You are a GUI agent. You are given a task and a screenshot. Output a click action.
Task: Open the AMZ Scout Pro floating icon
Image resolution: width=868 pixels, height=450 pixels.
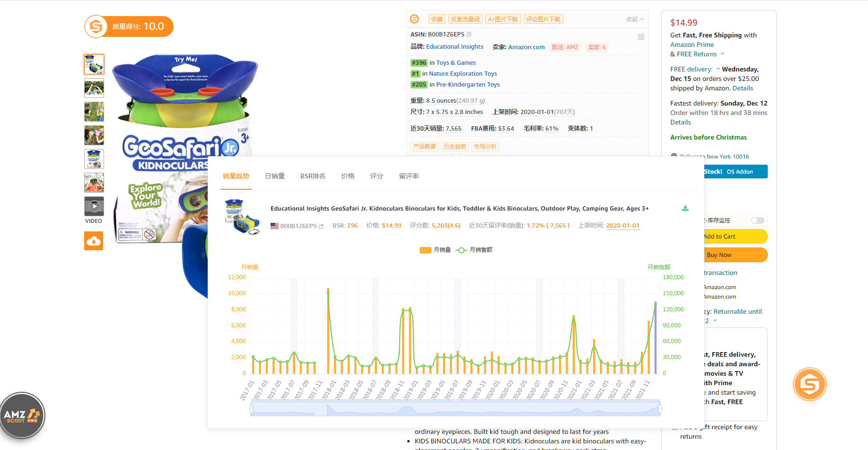coord(22,415)
